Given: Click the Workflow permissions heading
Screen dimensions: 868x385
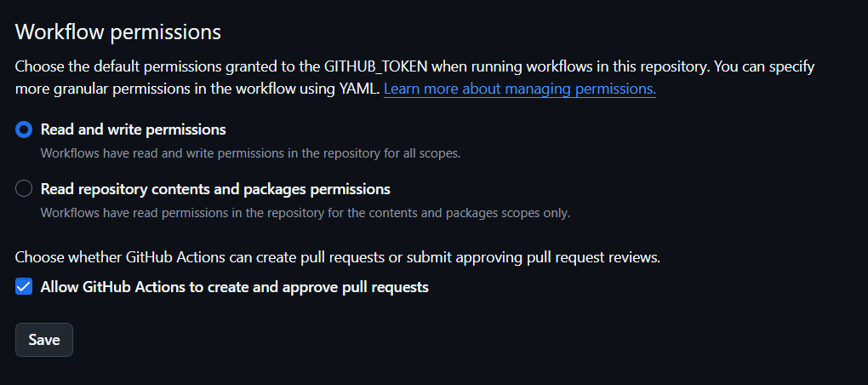Looking at the screenshot, I should coord(118,32).
